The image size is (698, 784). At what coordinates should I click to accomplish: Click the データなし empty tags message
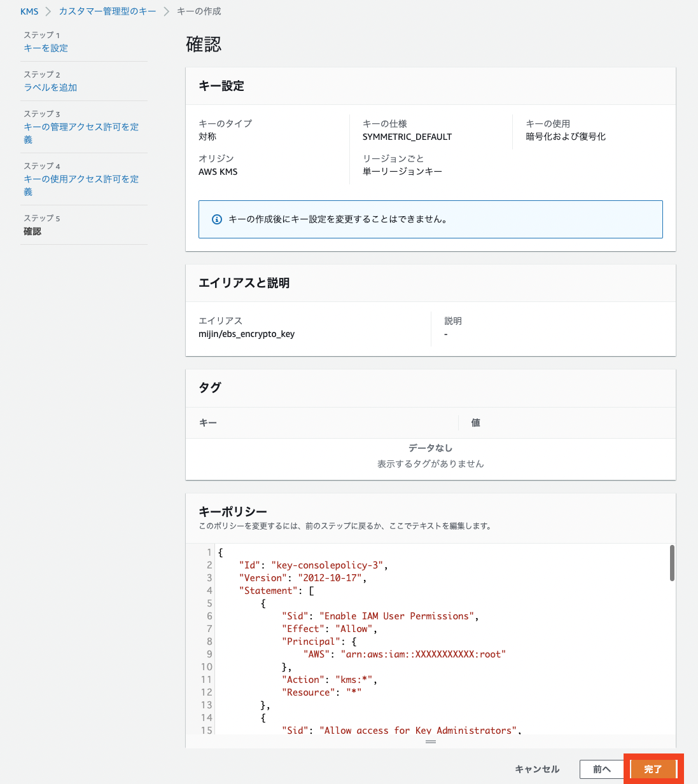[431, 448]
